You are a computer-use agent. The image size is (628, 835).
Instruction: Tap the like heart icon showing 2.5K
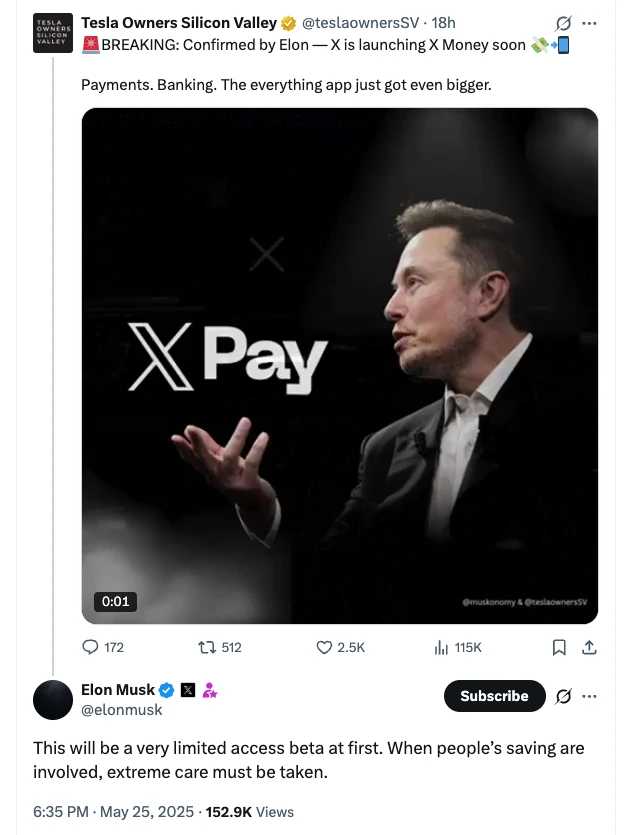[324, 647]
